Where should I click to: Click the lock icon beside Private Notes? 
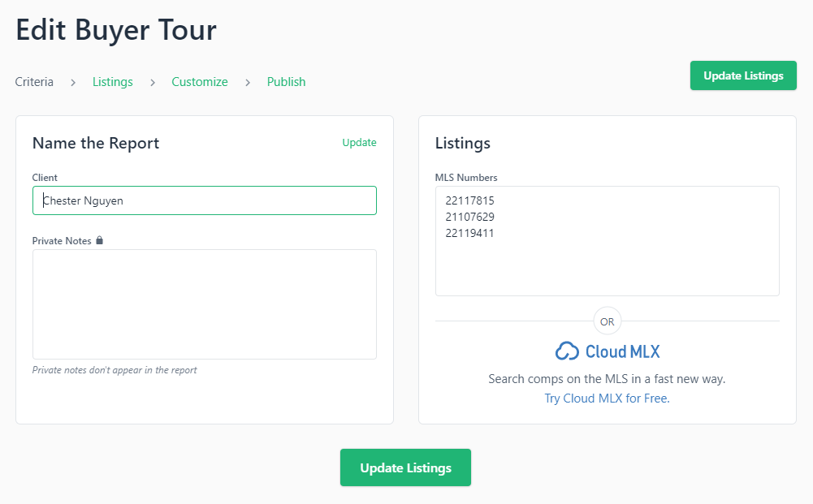click(x=102, y=240)
